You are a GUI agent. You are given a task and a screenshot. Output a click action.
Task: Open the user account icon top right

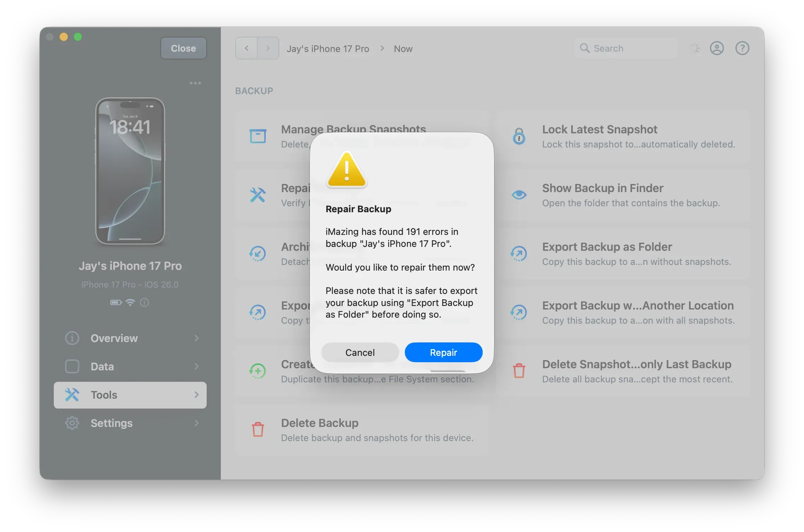pos(717,48)
